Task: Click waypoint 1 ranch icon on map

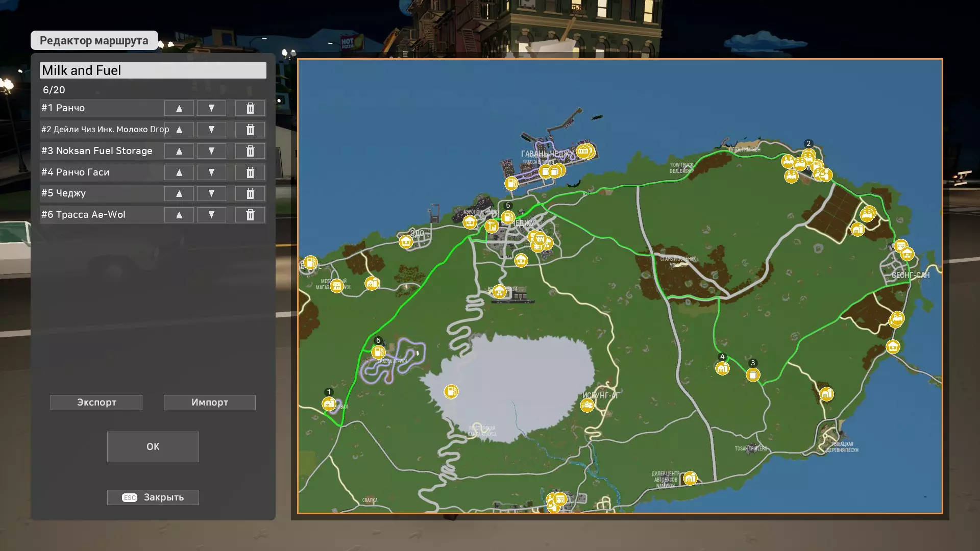Action: click(x=329, y=404)
